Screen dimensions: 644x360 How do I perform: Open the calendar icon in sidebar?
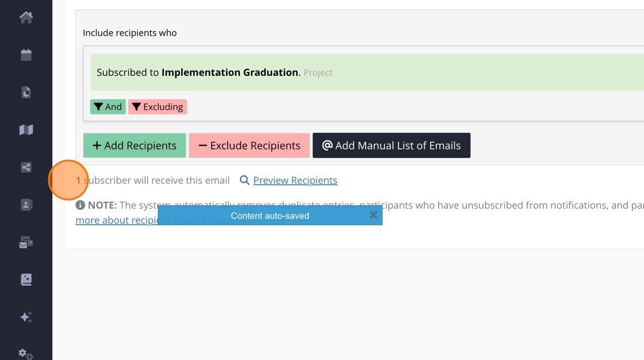[x=26, y=55]
